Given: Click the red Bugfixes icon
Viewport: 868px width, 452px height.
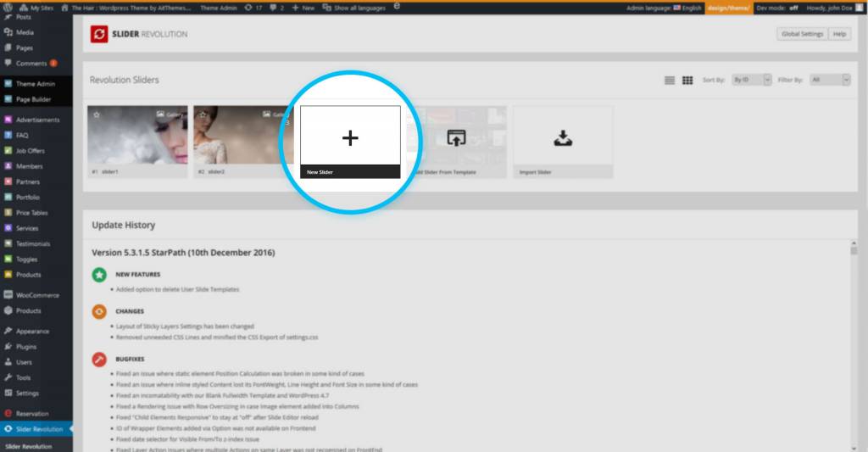Looking at the screenshot, I should 99,360.
